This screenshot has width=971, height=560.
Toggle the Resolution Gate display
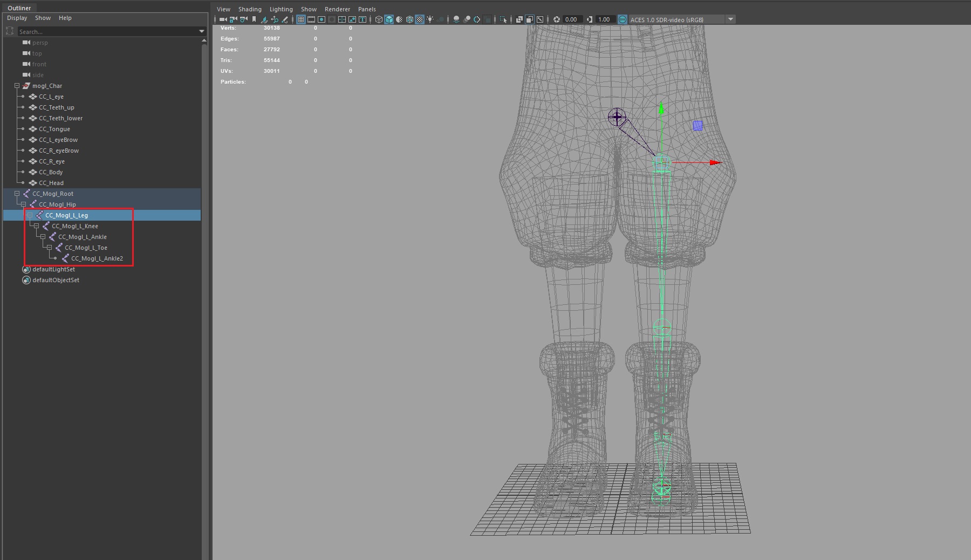[322, 19]
